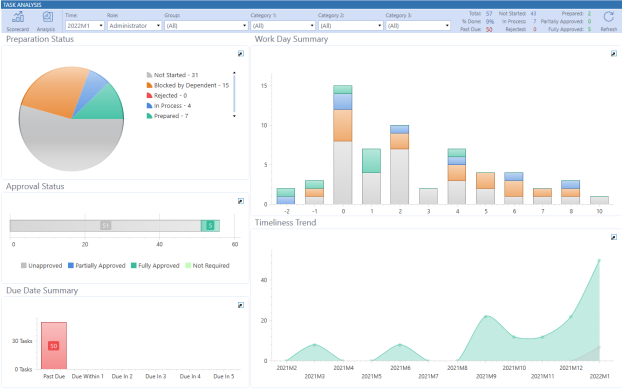Open the Category 1 dropdown
The height and width of the screenshot is (389, 622).
283,25
